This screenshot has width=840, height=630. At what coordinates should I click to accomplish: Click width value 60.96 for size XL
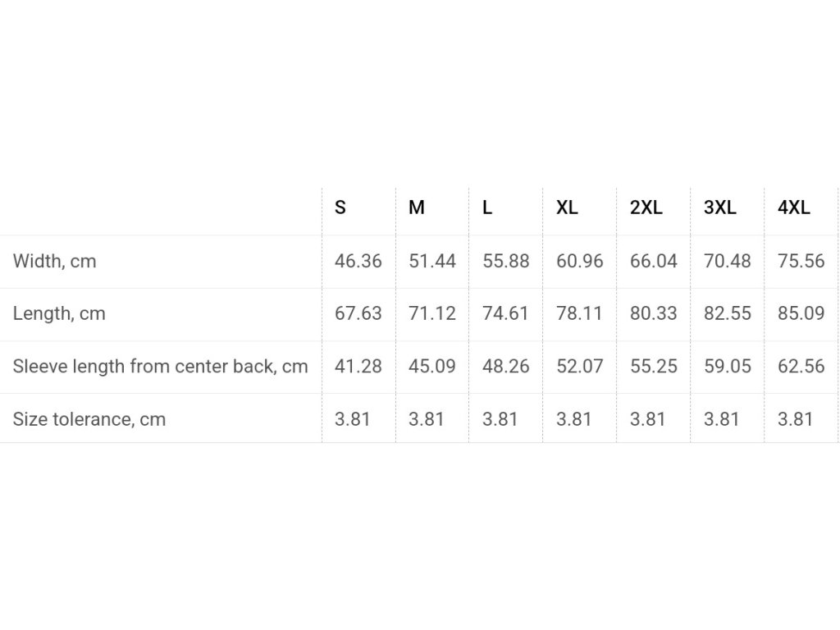[x=580, y=261]
